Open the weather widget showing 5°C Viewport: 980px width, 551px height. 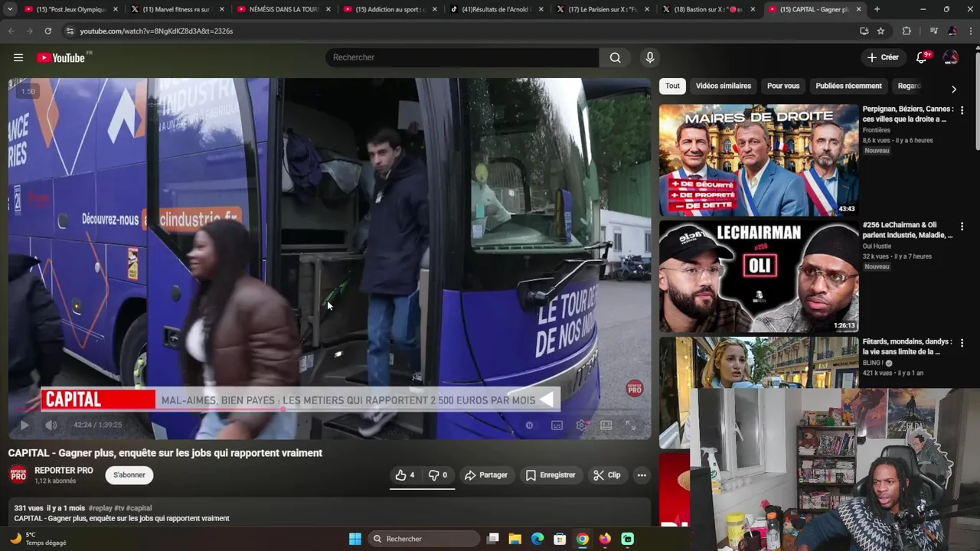click(x=38, y=539)
